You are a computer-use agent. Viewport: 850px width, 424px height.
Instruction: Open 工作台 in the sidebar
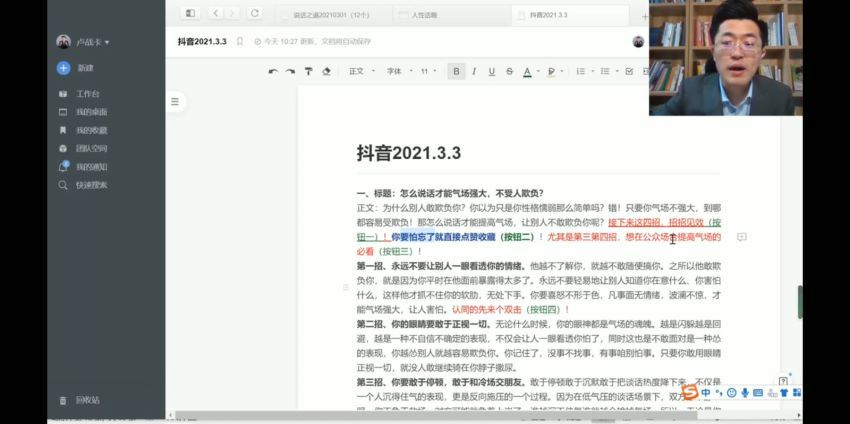click(x=79, y=94)
